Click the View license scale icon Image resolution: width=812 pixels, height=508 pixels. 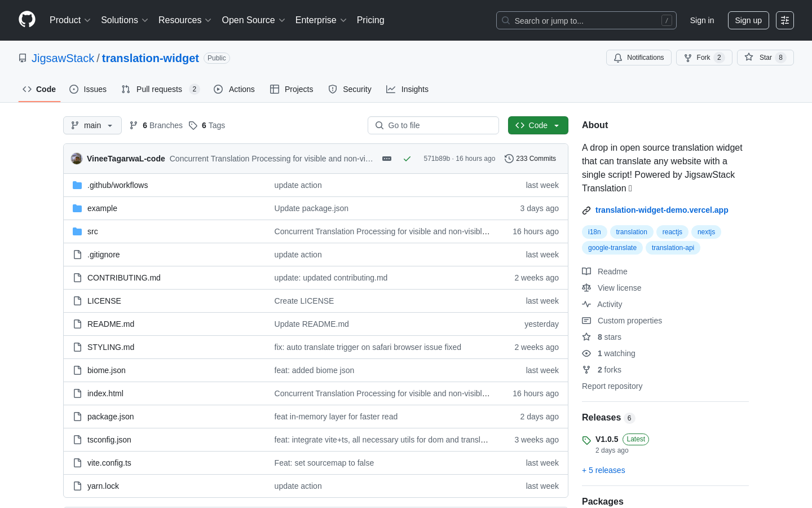click(586, 288)
